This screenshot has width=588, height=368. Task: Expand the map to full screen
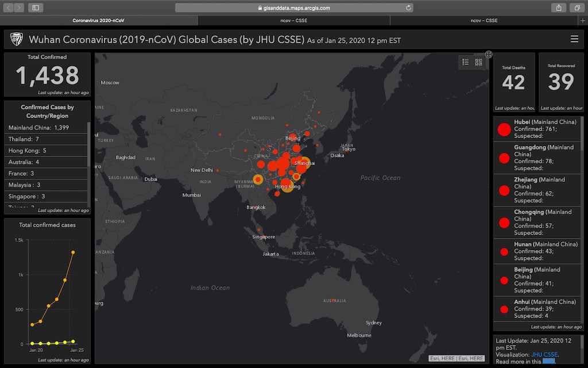pos(489,55)
